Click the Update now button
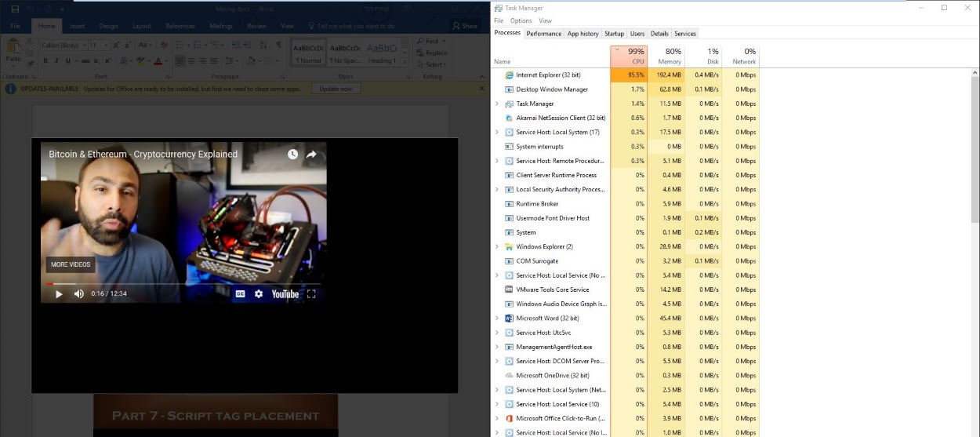The width and height of the screenshot is (980, 437). pyautogui.click(x=336, y=89)
